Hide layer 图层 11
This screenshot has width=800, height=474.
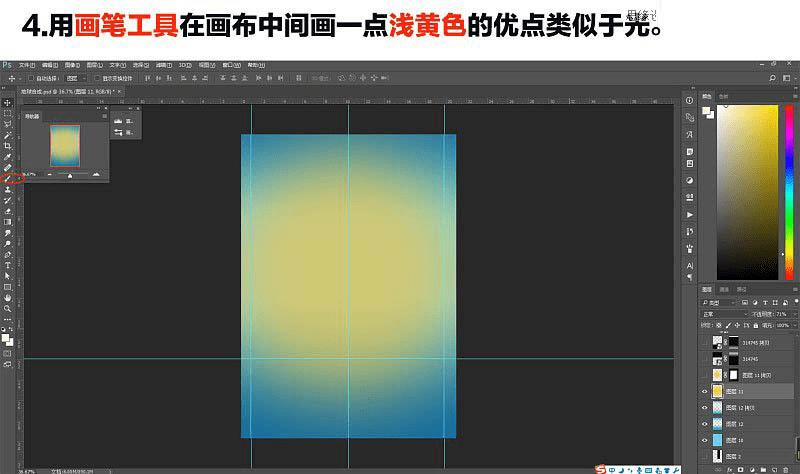click(x=705, y=391)
